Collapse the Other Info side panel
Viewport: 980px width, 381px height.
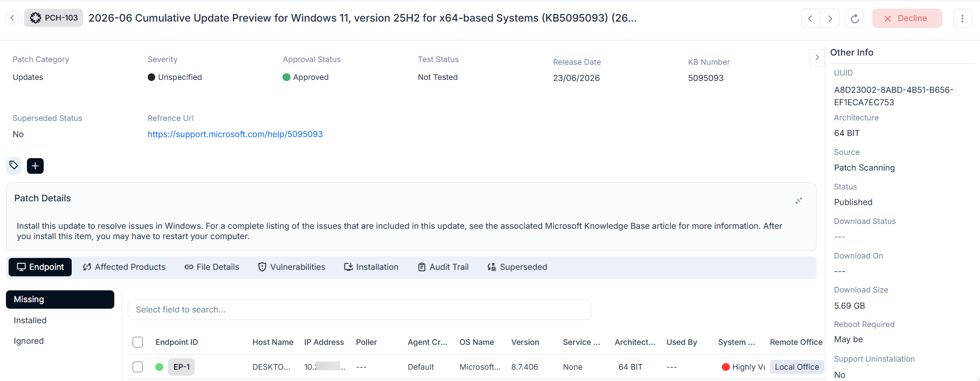click(x=817, y=57)
